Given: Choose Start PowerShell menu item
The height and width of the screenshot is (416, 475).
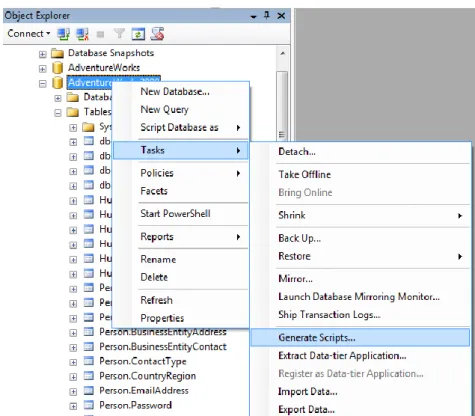Looking at the screenshot, I should tap(181, 214).
